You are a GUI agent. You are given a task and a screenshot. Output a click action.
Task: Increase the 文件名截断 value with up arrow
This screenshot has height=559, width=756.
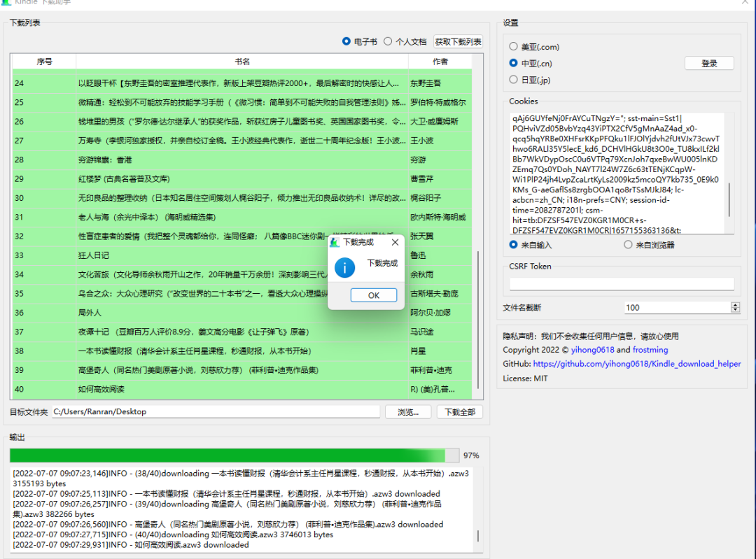(735, 304)
